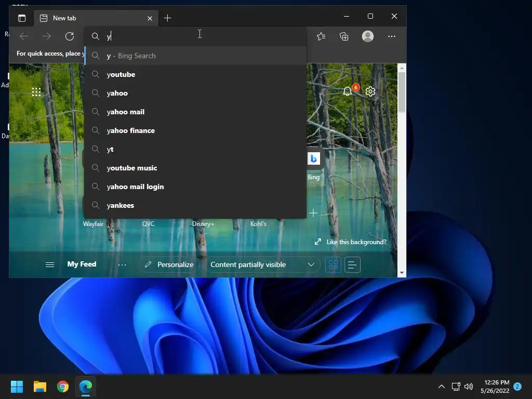Open the clock and date panel
The height and width of the screenshot is (399, 532).
(x=495, y=387)
